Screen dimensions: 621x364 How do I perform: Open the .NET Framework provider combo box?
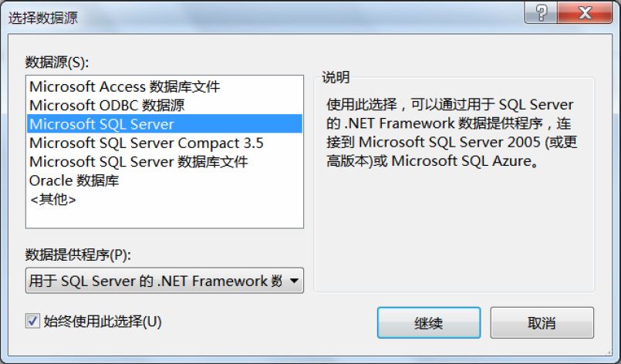pos(164,281)
